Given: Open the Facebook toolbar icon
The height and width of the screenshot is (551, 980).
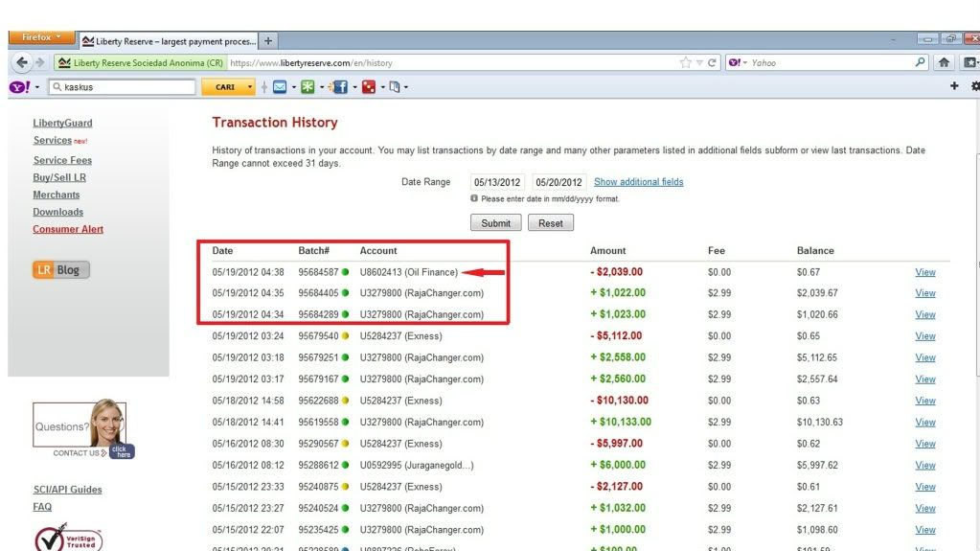Looking at the screenshot, I should click(339, 87).
